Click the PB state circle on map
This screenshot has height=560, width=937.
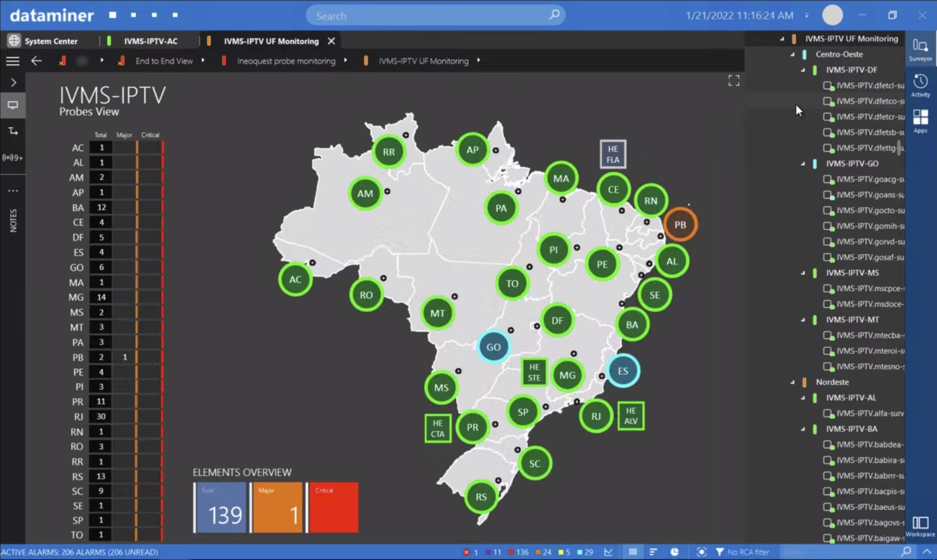(x=680, y=224)
